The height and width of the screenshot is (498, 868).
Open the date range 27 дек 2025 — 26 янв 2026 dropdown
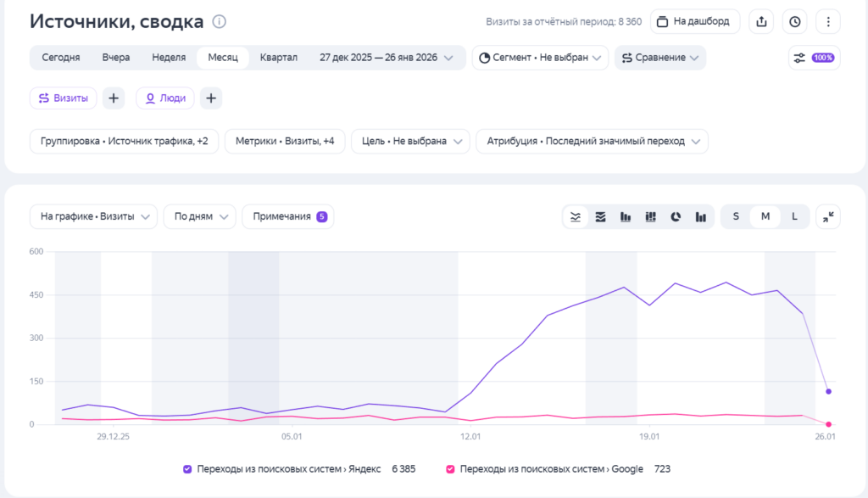click(x=387, y=58)
